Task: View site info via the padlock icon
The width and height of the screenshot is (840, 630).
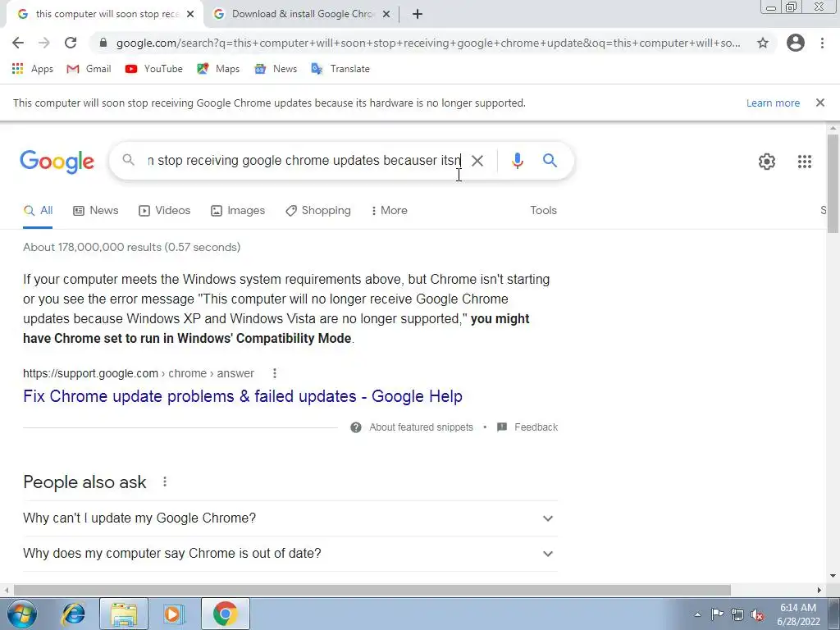Action: tap(103, 43)
